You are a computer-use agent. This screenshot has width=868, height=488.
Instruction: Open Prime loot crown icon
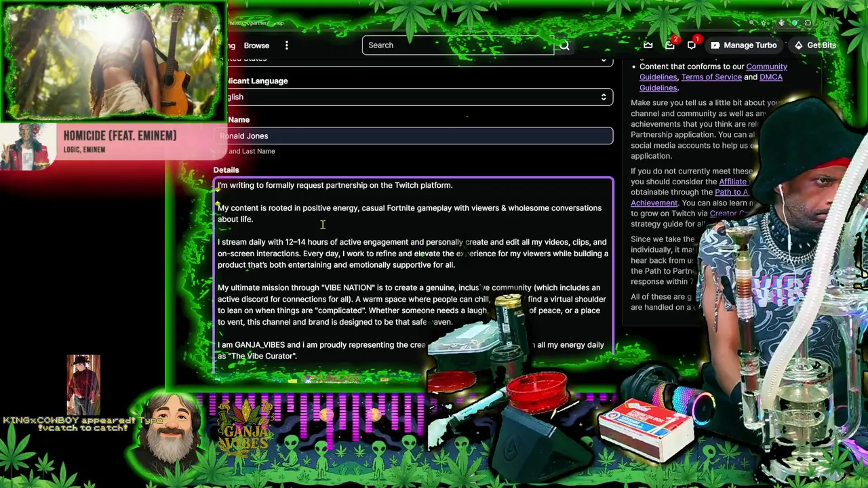(x=648, y=45)
